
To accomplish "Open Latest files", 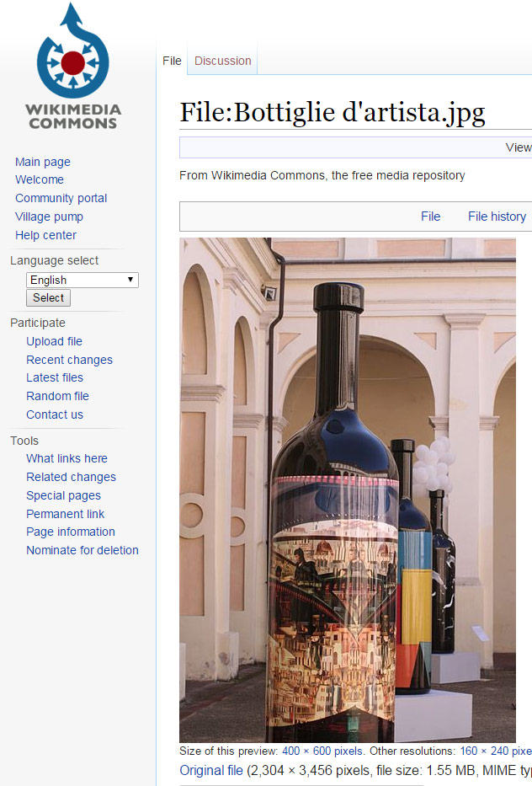I will coord(55,377).
